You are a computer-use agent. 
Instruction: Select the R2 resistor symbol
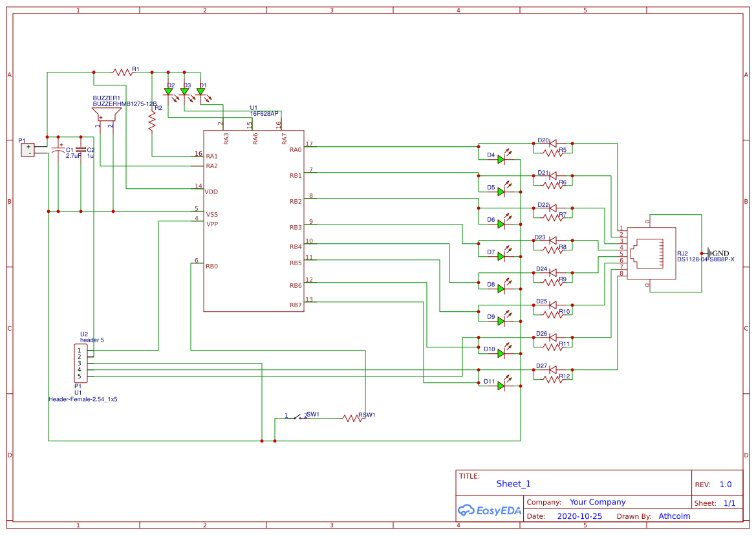[152, 122]
